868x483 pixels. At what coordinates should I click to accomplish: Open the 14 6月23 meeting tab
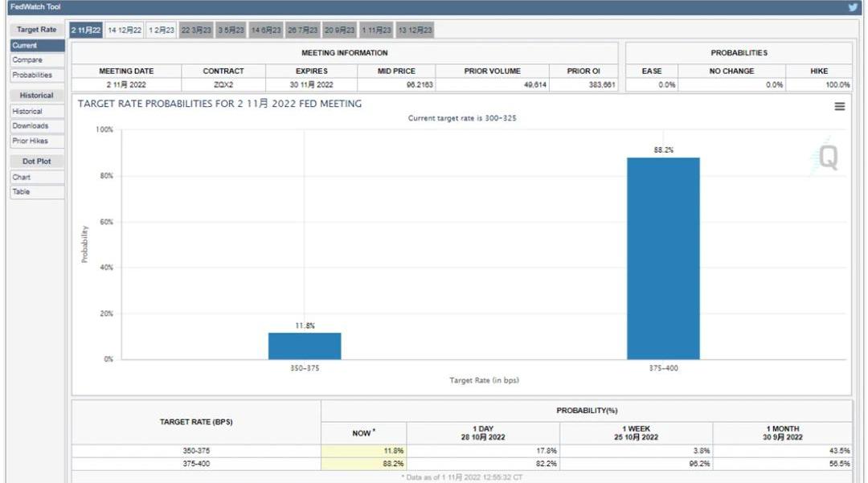pyautogui.click(x=266, y=30)
